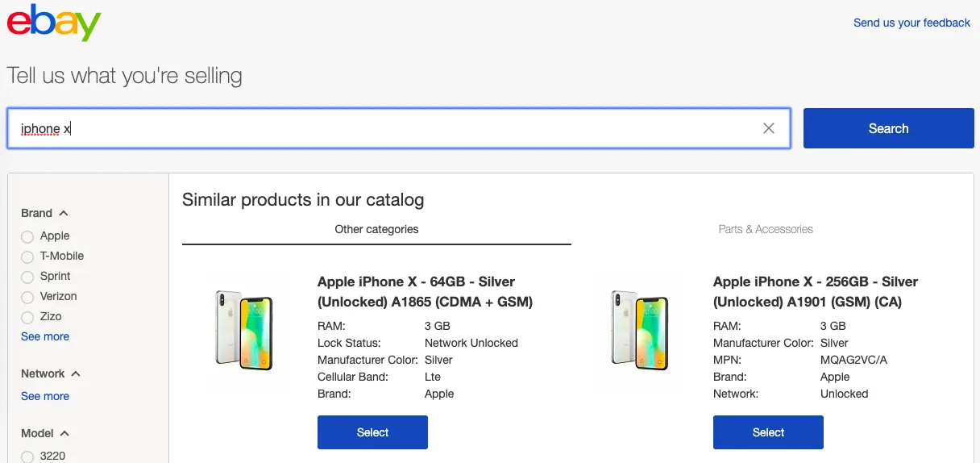Open the Send us your feedback link

coord(911,23)
